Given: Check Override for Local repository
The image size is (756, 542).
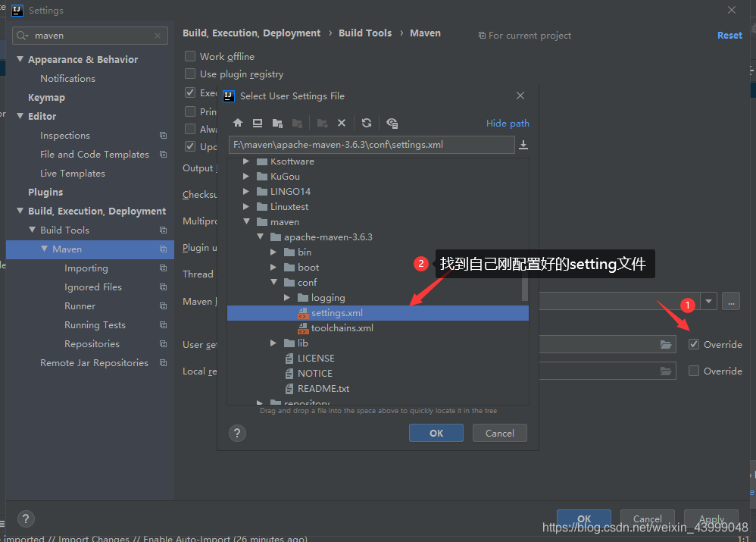Looking at the screenshot, I should (x=694, y=371).
